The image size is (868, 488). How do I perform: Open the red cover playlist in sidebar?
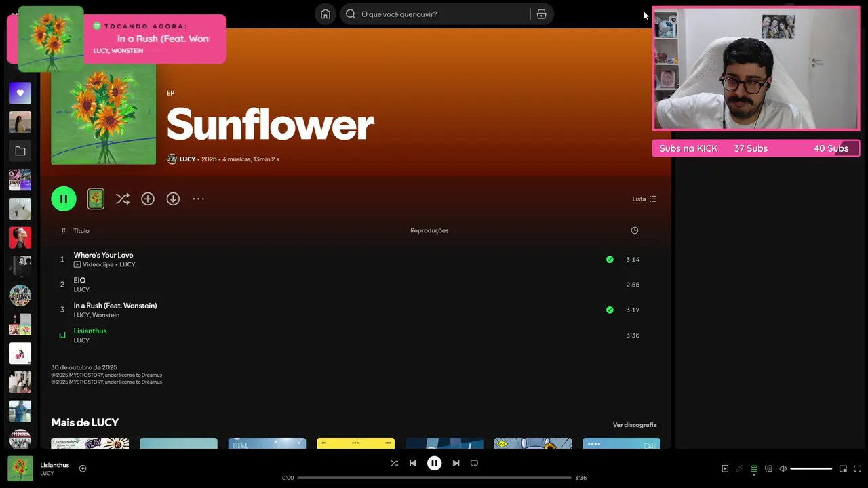point(20,238)
